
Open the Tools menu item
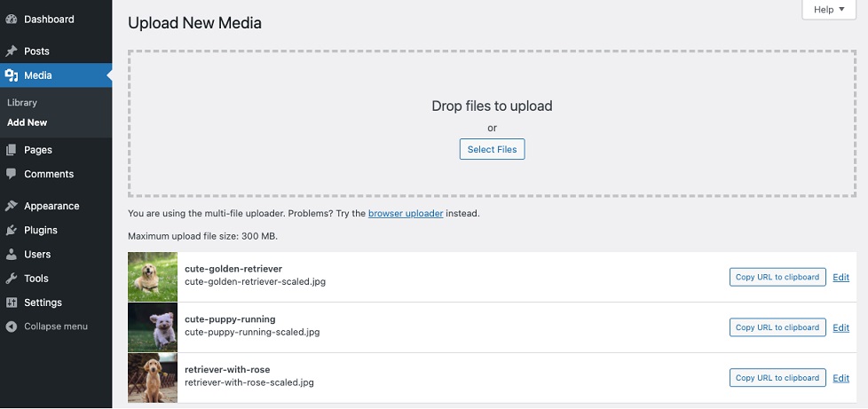(x=56, y=279)
